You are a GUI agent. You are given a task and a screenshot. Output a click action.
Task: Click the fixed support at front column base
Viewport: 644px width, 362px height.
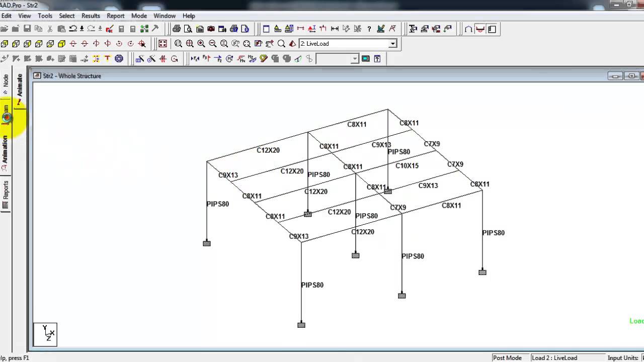coord(301,325)
